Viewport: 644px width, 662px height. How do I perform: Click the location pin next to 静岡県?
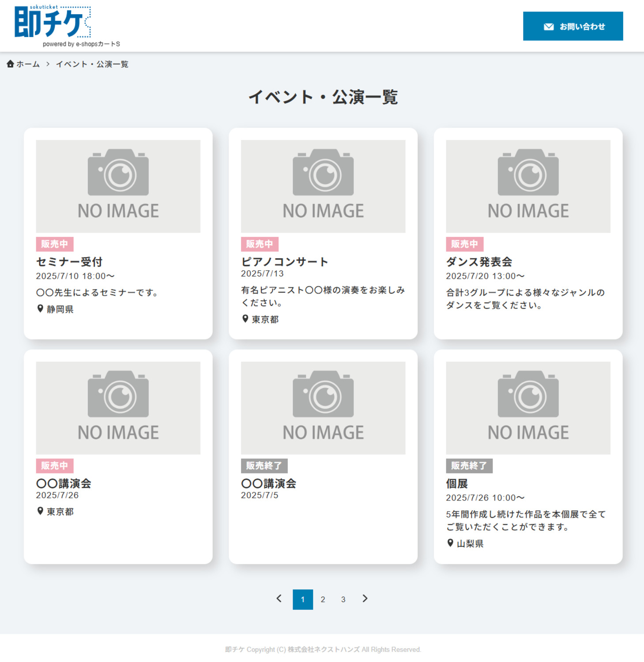[x=40, y=309]
